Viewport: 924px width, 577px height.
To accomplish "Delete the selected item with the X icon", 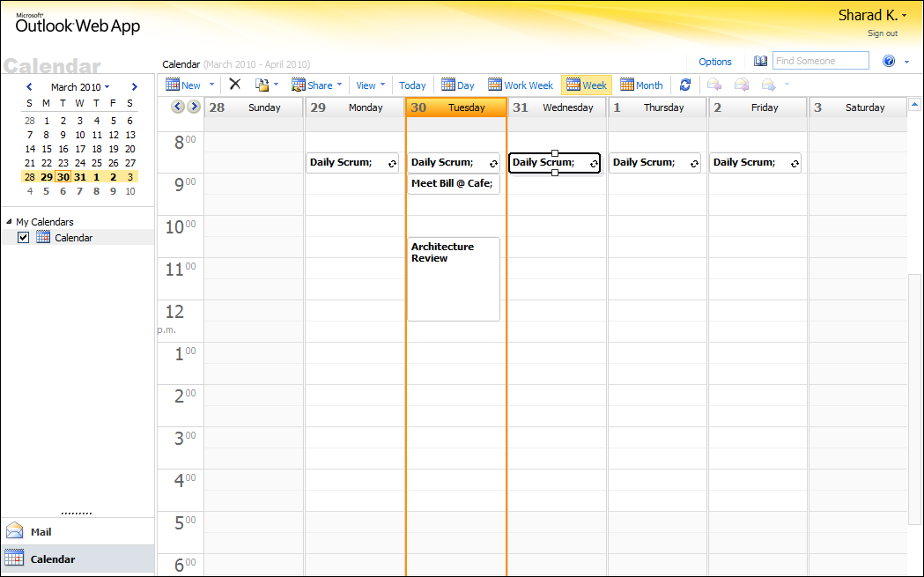I will click(x=234, y=85).
